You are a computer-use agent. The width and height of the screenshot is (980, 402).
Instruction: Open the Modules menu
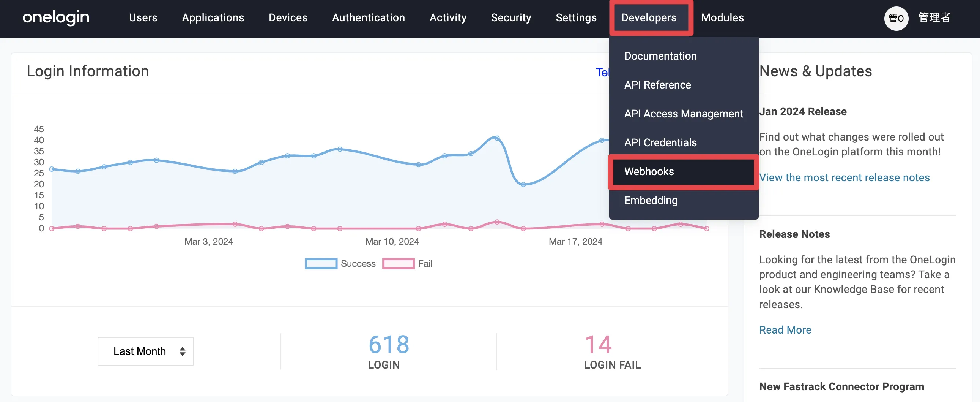click(x=722, y=17)
